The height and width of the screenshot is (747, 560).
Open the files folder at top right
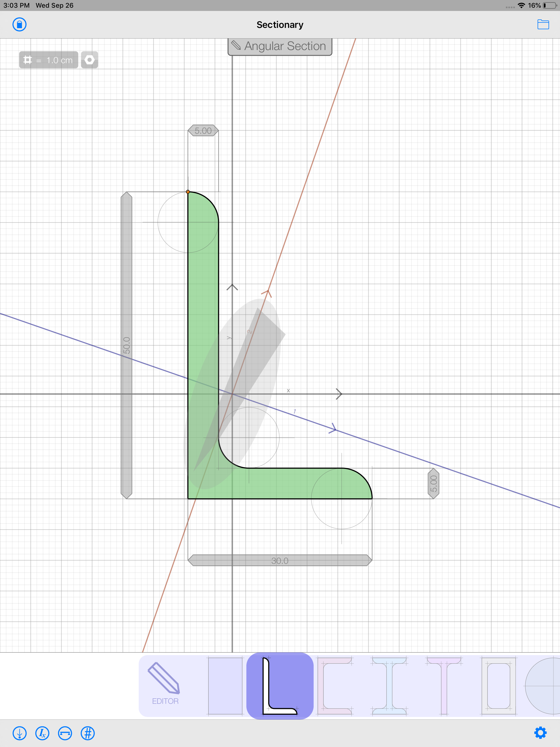[544, 24]
